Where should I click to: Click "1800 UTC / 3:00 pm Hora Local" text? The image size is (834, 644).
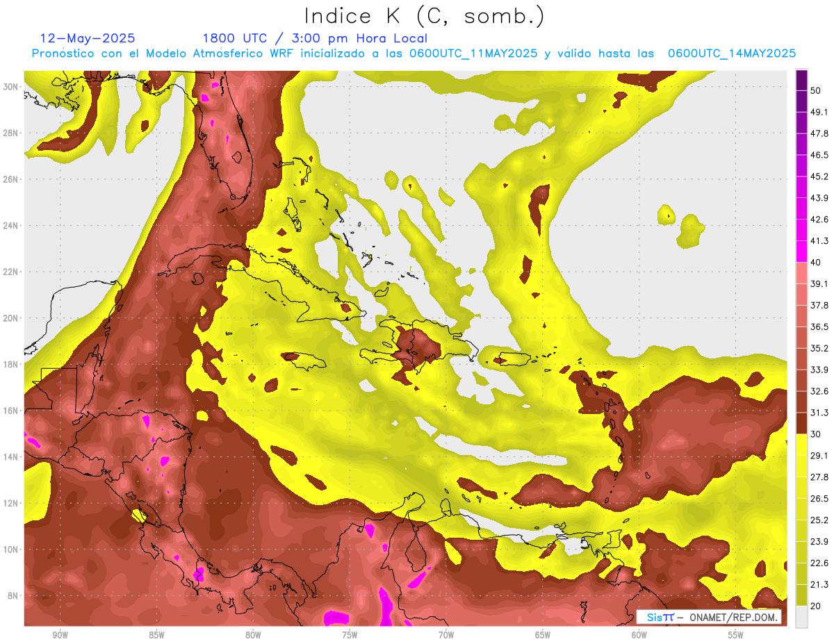315,38
